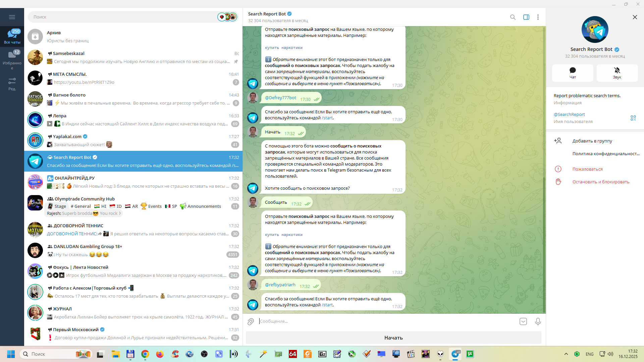Select the All chats folder tab
The height and width of the screenshot is (362, 644).
tap(12, 36)
